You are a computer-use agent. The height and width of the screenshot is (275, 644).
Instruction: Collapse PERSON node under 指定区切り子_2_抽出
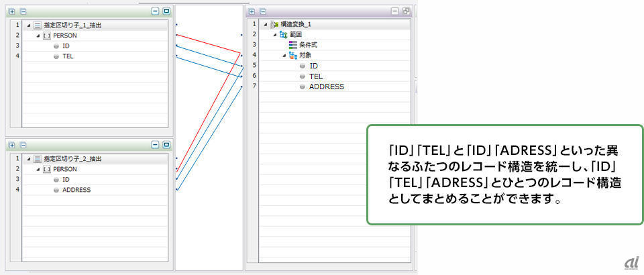pyautogui.click(x=38, y=170)
